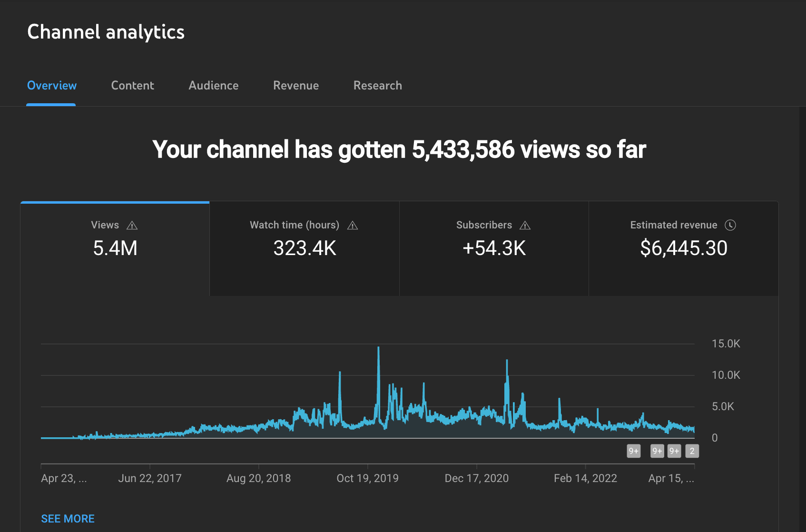Viewport: 806px width, 532px height.
Task: Go to the Revenue tab
Action: 296,86
